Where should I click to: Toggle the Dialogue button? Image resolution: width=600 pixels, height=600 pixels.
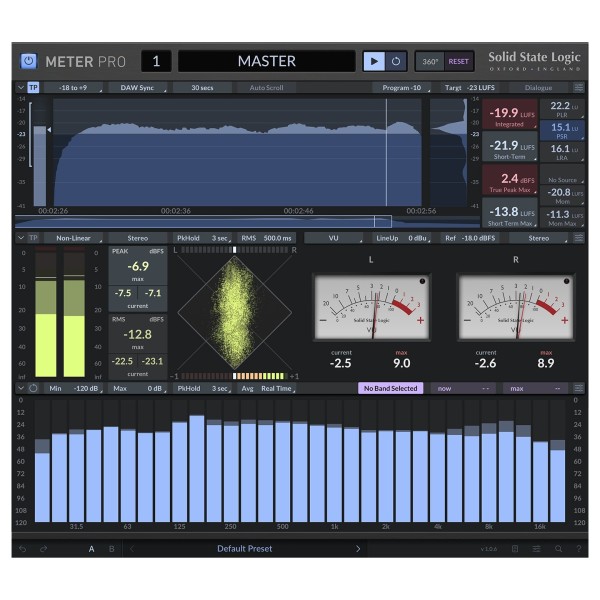(538, 88)
